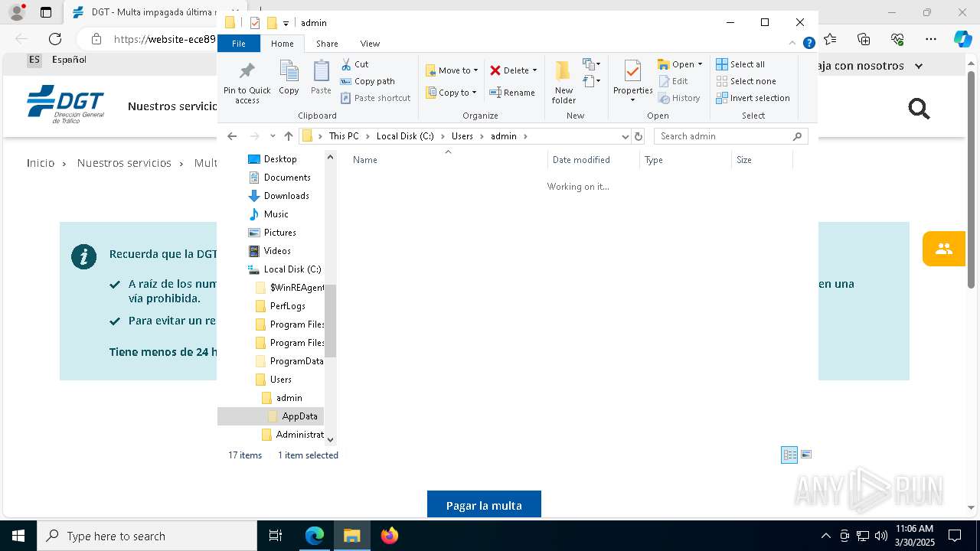Open Edge Copilot icon

pyautogui.click(x=962, y=39)
